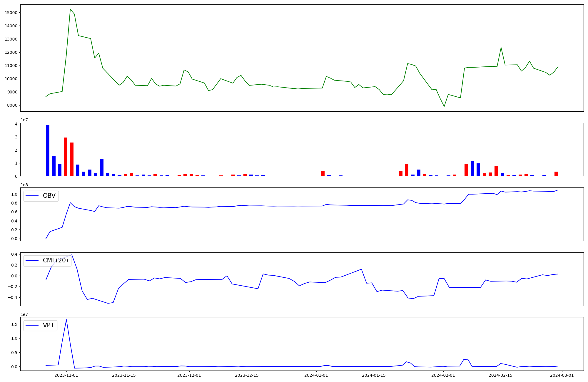Click the CMF(20) legend label

pos(55,261)
